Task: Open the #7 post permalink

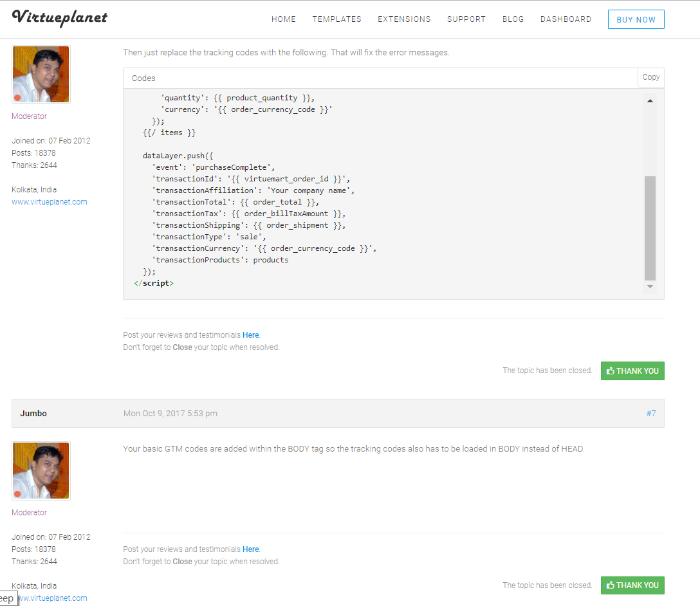Action: 650,414
